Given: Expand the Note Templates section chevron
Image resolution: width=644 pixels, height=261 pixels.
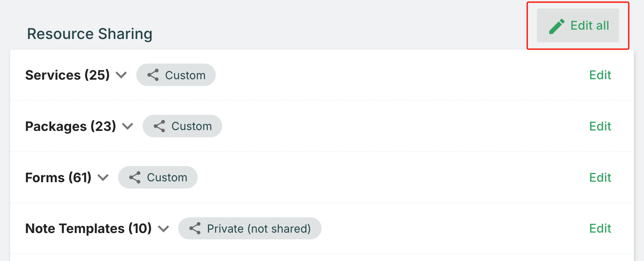Looking at the screenshot, I should click(x=163, y=229).
